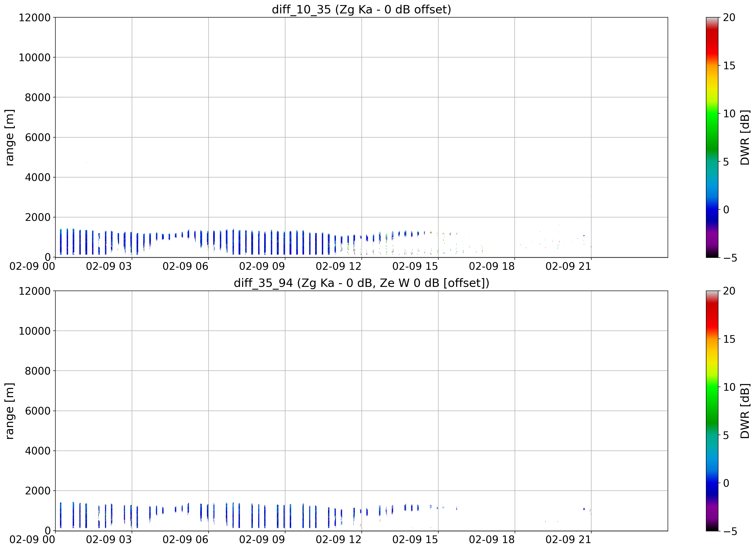Click the bottom plot's 02-09 12 time tick
Screen dimensions: 756x550
coord(339,540)
